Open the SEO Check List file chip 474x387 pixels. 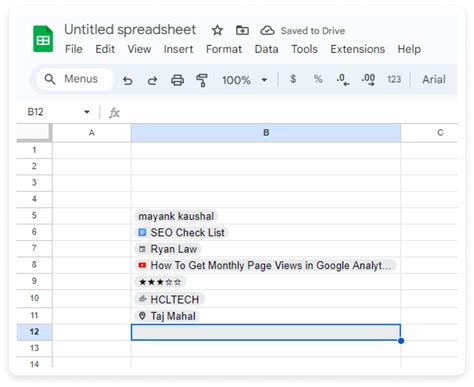(181, 232)
